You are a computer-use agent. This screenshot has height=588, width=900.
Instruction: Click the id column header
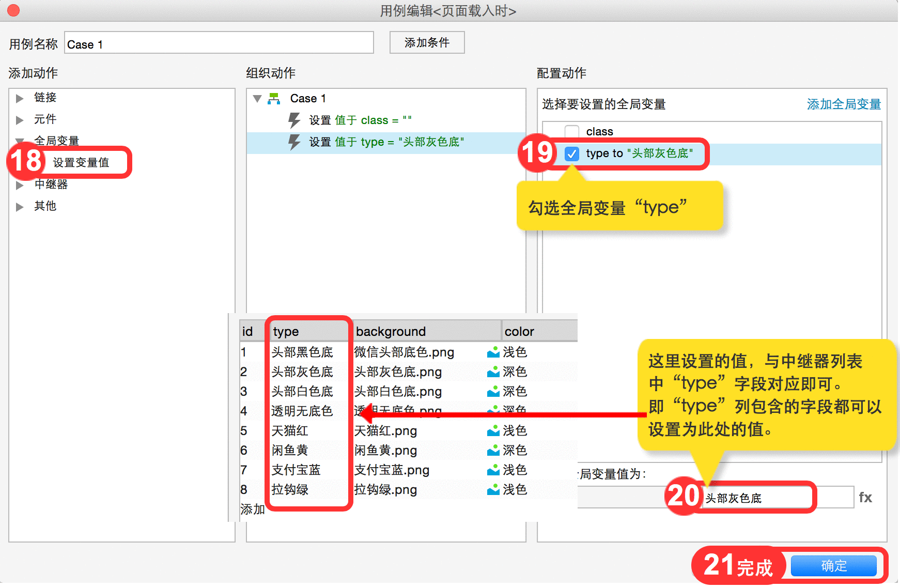coord(252,331)
